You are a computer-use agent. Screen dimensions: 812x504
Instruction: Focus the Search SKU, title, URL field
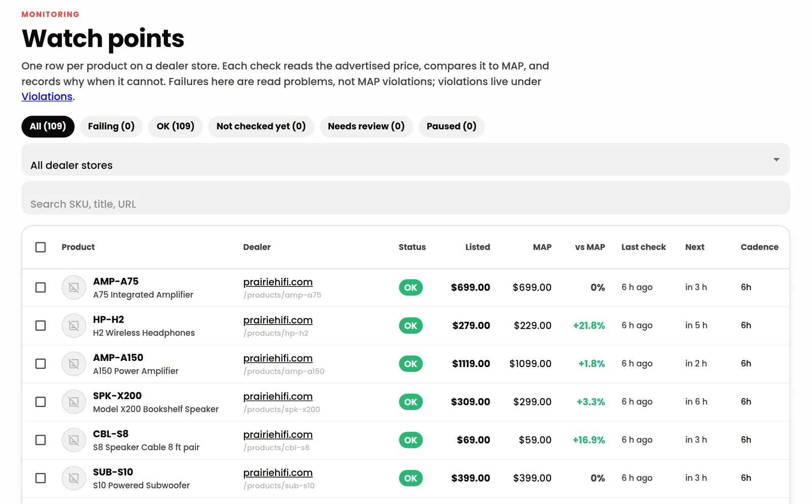(x=405, y=198)
